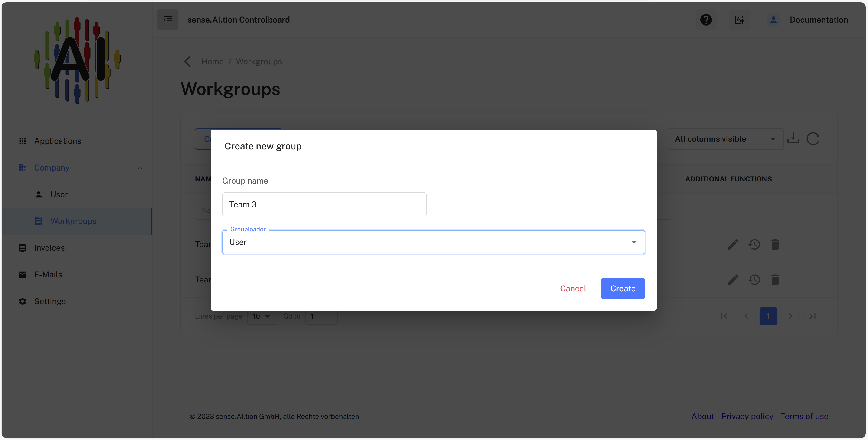The image size is (868, 440).
Task: Refresh the workgroups table
Action: [813, 138]
